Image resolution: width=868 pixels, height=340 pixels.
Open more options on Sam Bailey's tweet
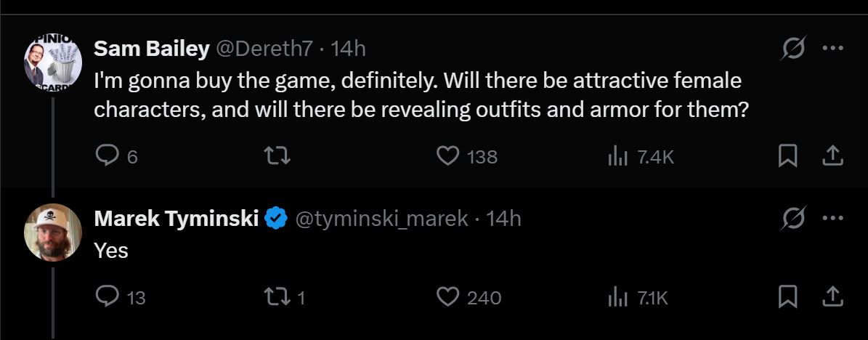[x=832, y=49]
